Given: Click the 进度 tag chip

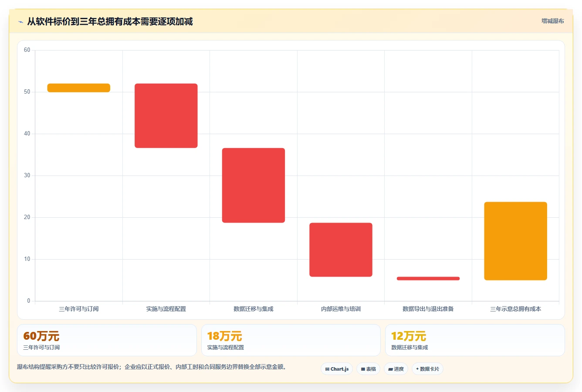Looking at the screenshot, I should coord(396,369).
